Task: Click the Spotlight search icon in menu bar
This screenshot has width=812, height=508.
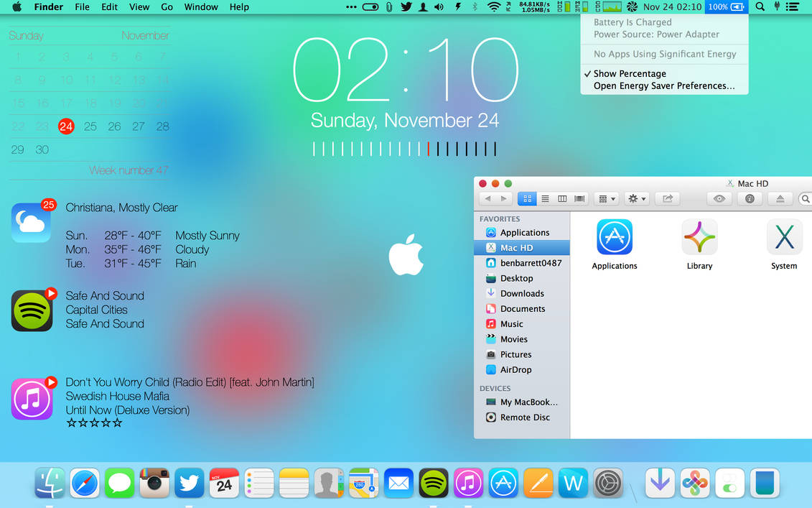Action: click(760, 6)
